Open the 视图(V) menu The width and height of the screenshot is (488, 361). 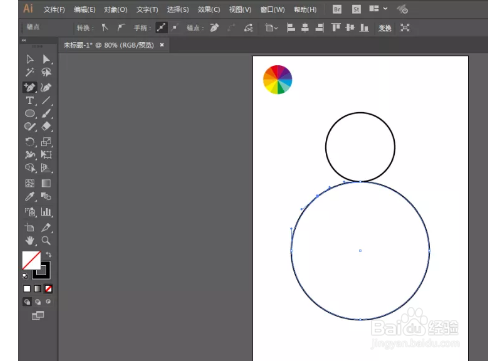tap(240, 10)
